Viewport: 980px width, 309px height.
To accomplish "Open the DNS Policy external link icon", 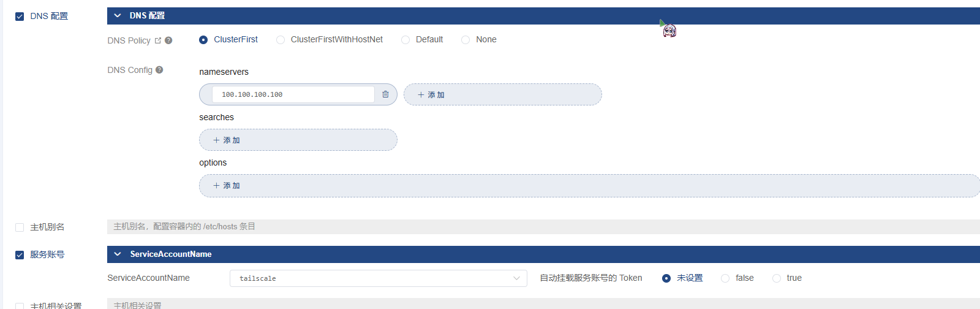I will click(158, 40).
